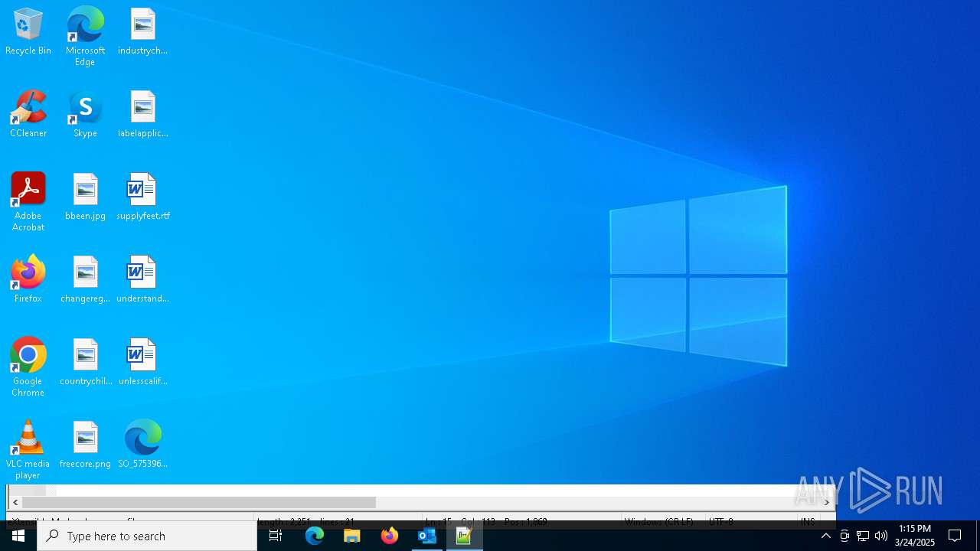
Task: Click the taskbar search box
Action: pos(147,536)
